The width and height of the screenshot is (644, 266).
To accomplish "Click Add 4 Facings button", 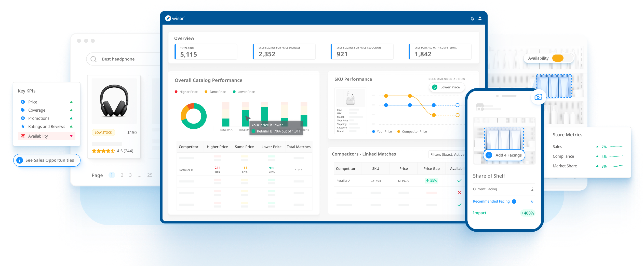I will [x=504, y=155].
